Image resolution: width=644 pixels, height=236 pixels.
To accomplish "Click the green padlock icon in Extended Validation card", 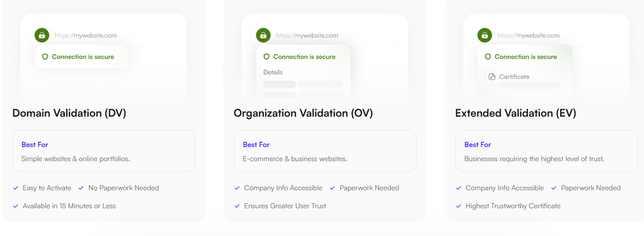I will click(485, 35).
